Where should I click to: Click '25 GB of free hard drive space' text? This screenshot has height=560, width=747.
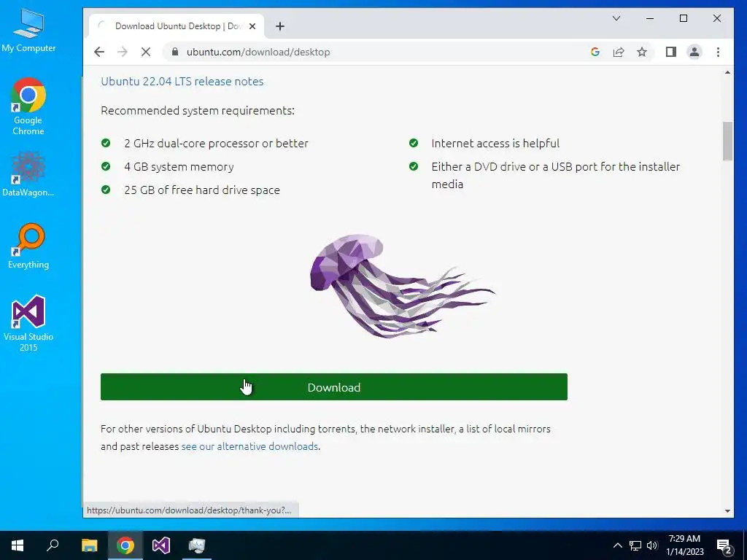pyautogui.click(x=202, y=190)
